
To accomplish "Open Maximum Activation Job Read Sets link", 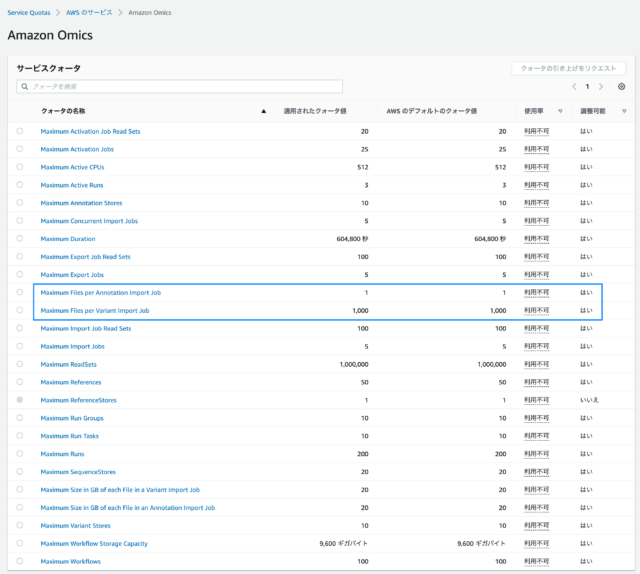I will point(90,131).
